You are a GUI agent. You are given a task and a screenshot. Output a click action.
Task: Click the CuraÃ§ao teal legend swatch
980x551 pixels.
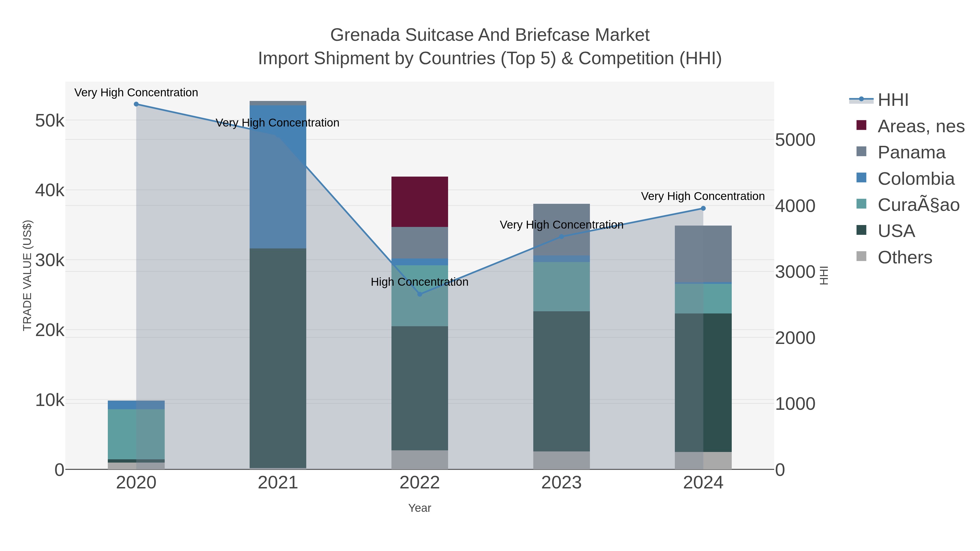(x=861, y=204)
